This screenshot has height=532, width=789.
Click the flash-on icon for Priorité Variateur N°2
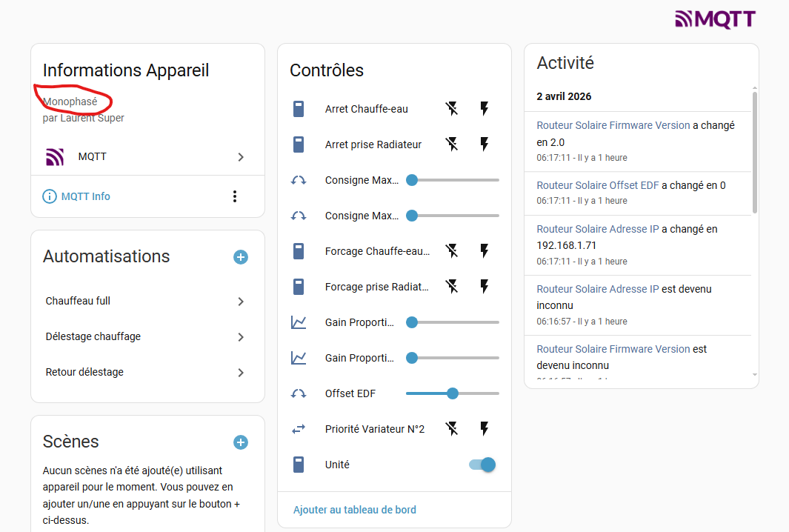485,429
